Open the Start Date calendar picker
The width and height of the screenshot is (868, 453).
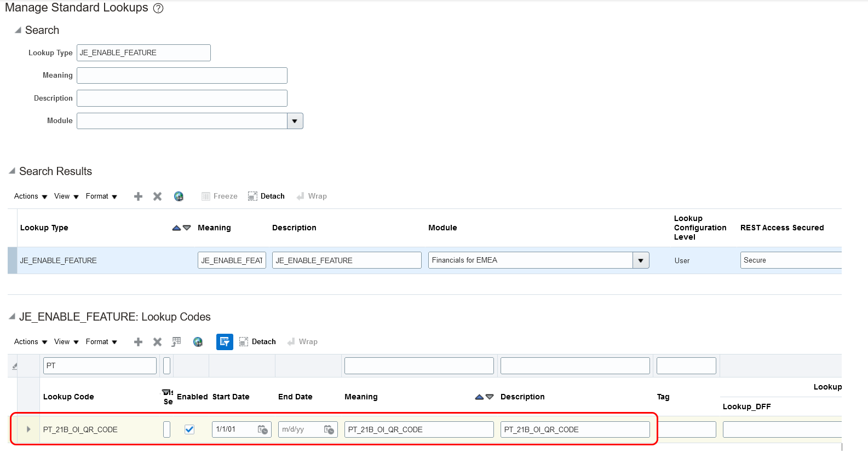tap(263, 429)
